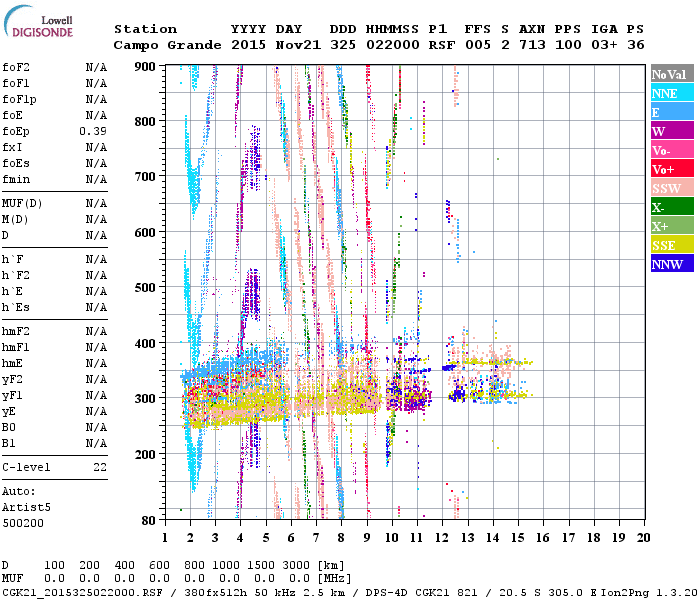700x600 pixels.
Task: Click the Artist5 auto-scaling label
Action: [x=26, y=508]
